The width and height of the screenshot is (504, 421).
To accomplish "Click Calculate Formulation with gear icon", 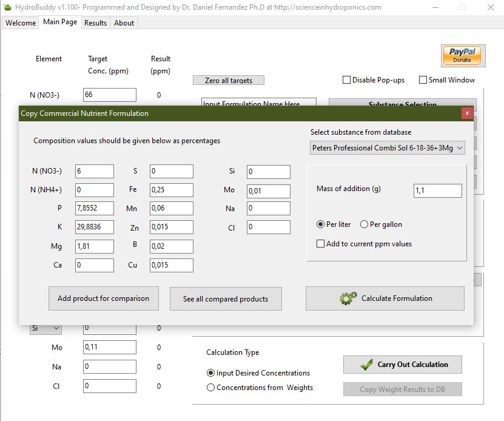I will [385, 298].
